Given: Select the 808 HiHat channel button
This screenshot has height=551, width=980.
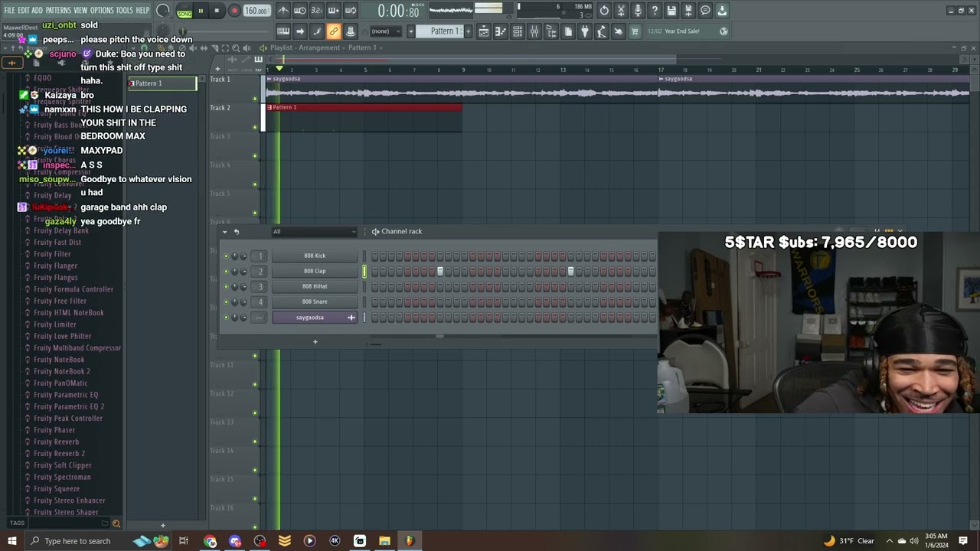Looking at the screenshot, I should tap(315, 286).
